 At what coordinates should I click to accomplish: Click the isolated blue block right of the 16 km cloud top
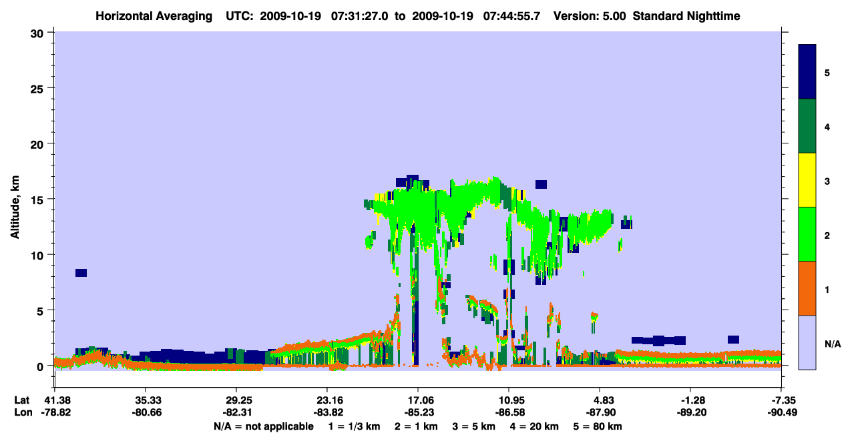[541, 184]
